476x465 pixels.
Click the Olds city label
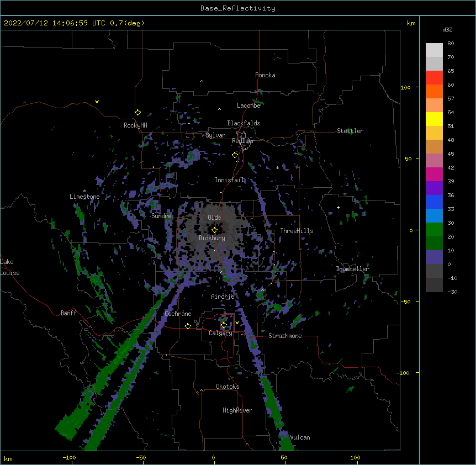[x=214, y=218]
